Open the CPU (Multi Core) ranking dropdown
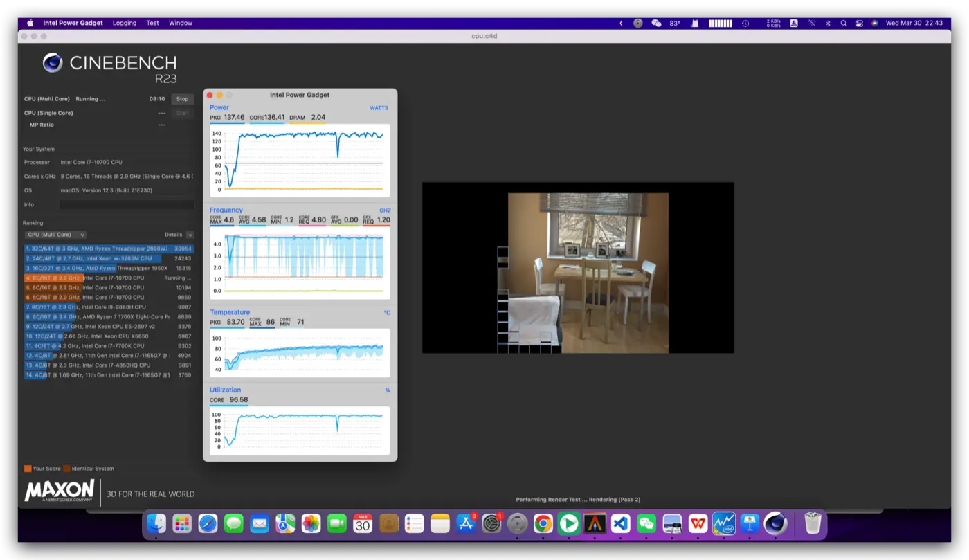 click(55, 235)
